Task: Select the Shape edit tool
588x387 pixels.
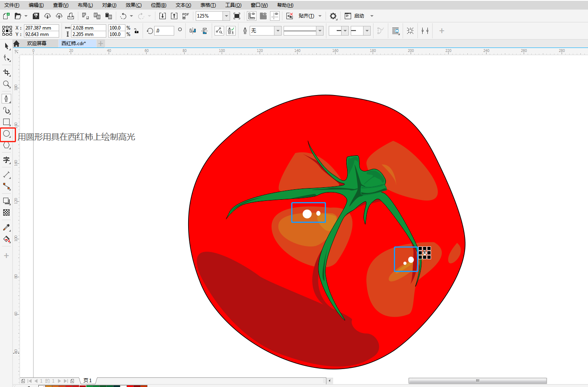Action: click(x=6, y=58)
